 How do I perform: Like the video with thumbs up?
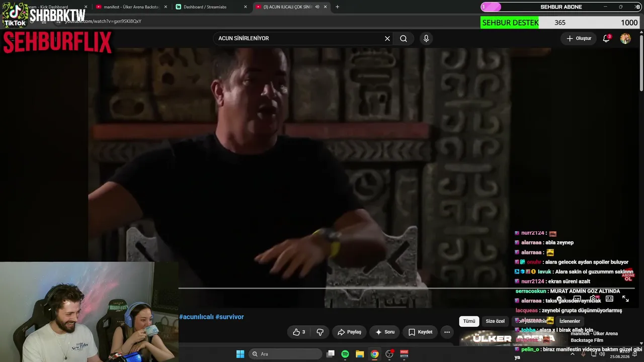pyautogui.click(x=299, y=332)
